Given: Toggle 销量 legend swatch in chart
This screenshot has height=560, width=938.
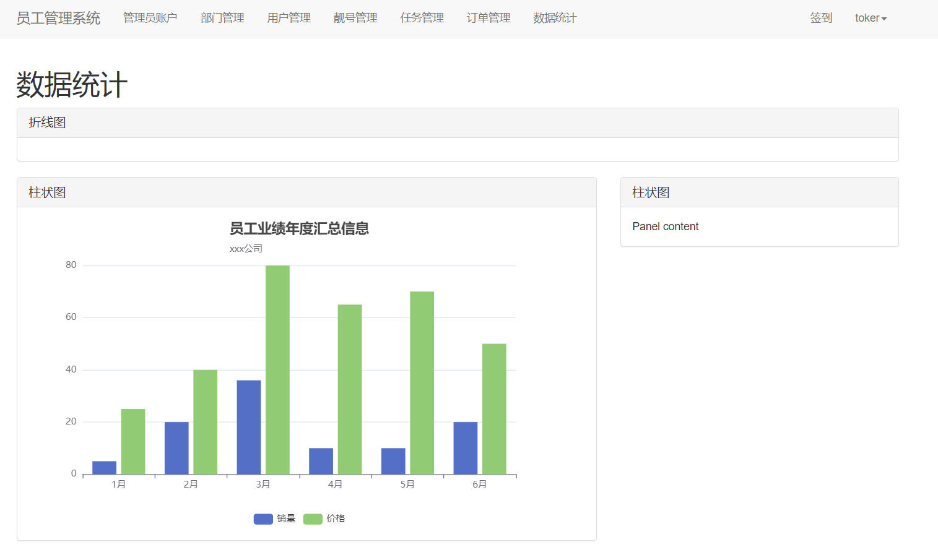Looking at the screenshot, I should coord(263,519).
